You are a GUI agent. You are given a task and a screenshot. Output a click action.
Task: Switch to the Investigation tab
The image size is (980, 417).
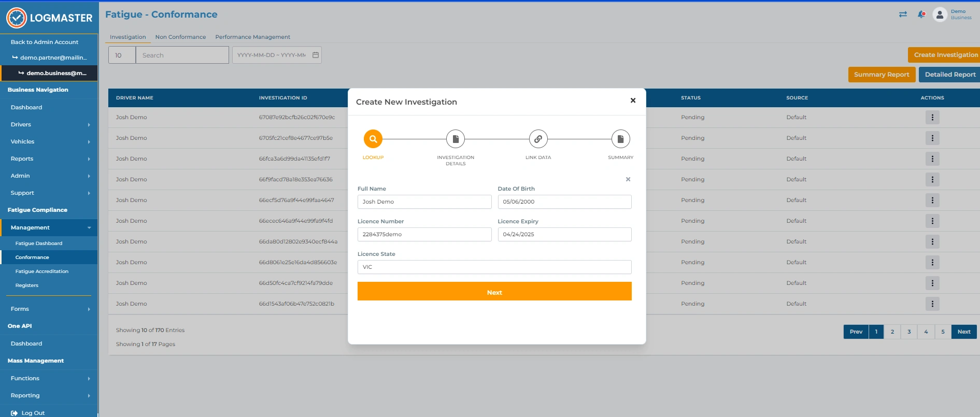[128, 37]
